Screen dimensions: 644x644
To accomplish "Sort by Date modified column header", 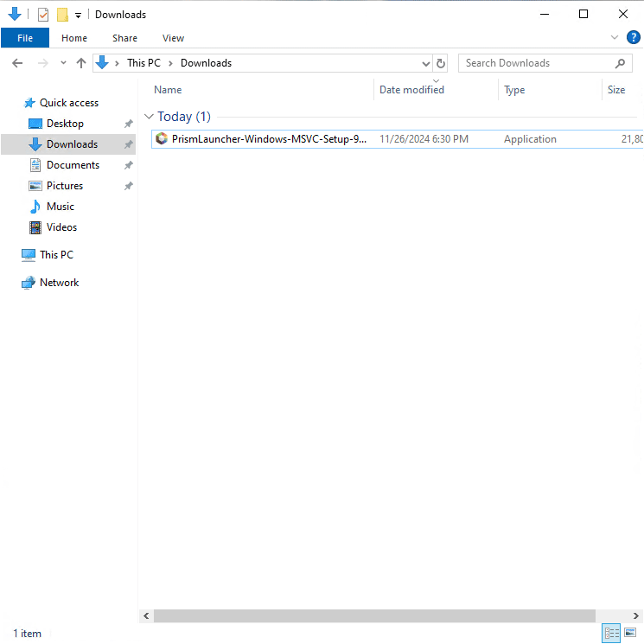I will click(411, 90).
